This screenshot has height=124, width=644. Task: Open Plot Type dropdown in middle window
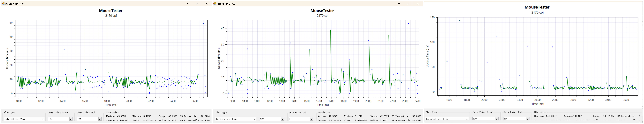click(x=236, y=119)
